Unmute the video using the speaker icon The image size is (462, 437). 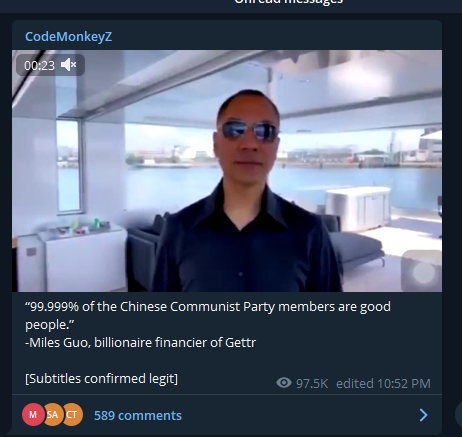pyautogui.click(x=69, y=65)
